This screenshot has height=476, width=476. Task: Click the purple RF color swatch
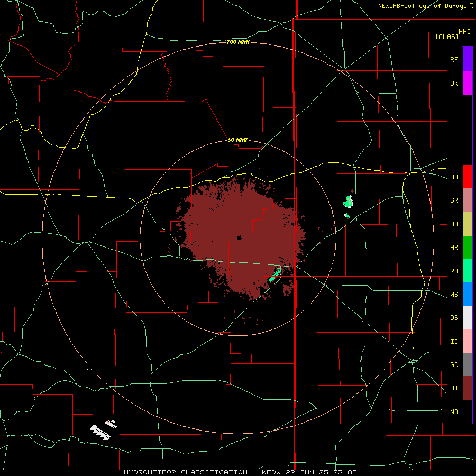tap(467, 59)
